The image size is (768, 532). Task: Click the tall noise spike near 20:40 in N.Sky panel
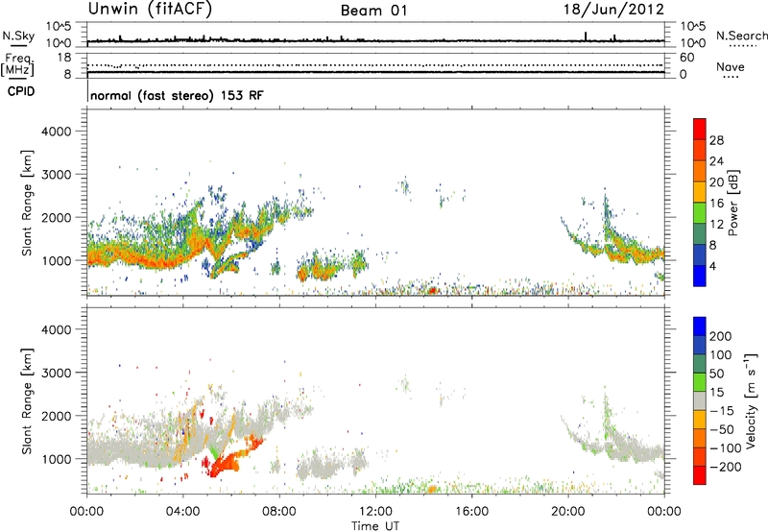click(x=586, y=36)
